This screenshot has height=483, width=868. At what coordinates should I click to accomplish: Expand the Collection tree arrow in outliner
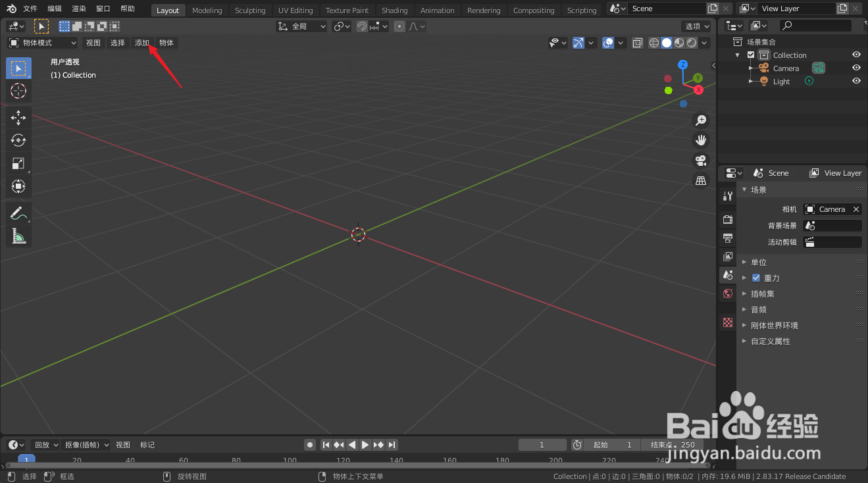point(738,55)
